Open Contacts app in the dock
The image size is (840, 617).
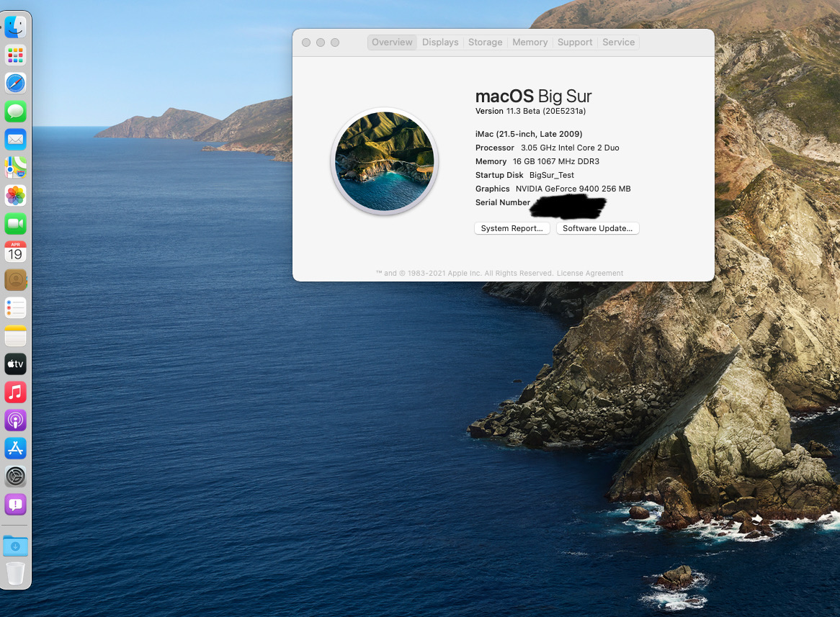click(x=16, y=279)
